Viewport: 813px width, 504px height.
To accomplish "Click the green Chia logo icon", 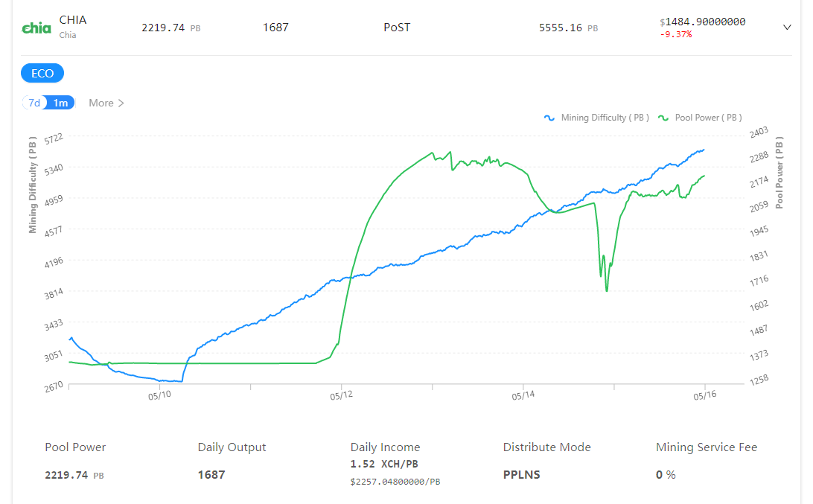I will pyautogui.click(x=36, y=28).
